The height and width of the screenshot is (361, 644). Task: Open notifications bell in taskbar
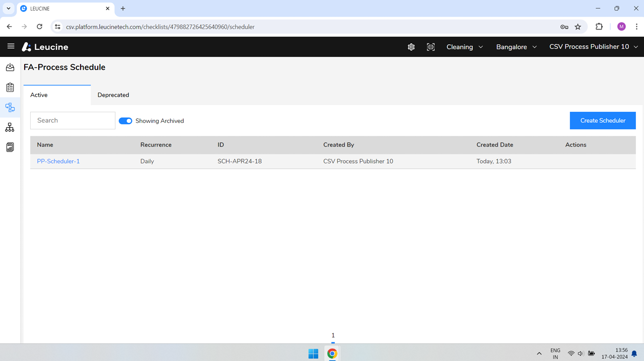[x=634, y=354]
